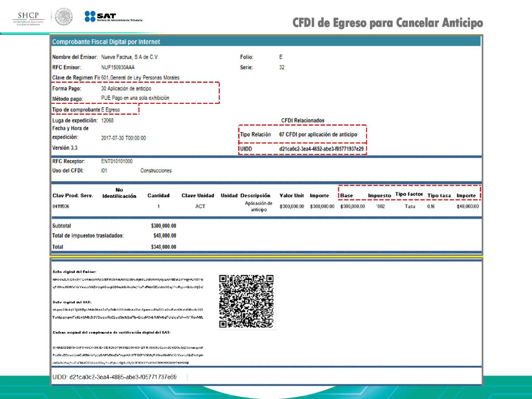The height and width of the screenshot is (399, 532).
Task: Click the QR code image
Action: [x=246, y=301]
